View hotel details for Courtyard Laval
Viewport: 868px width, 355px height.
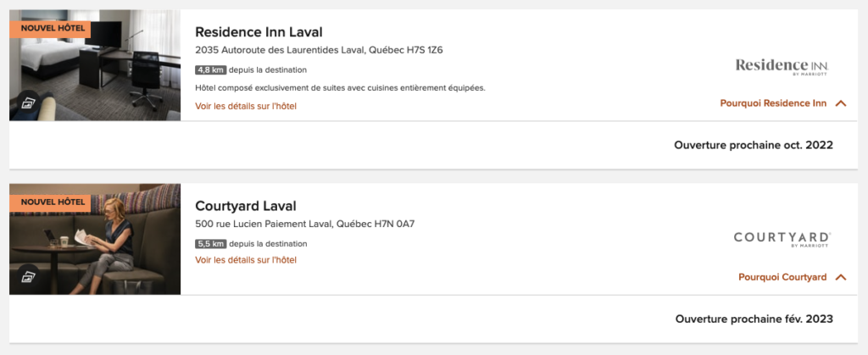pyautogui.click(x=246, y=260)
